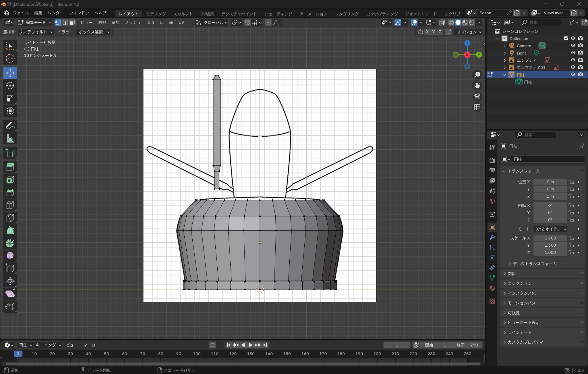
Task: Toggle X-ray display mode
Action: coord(442,22)
